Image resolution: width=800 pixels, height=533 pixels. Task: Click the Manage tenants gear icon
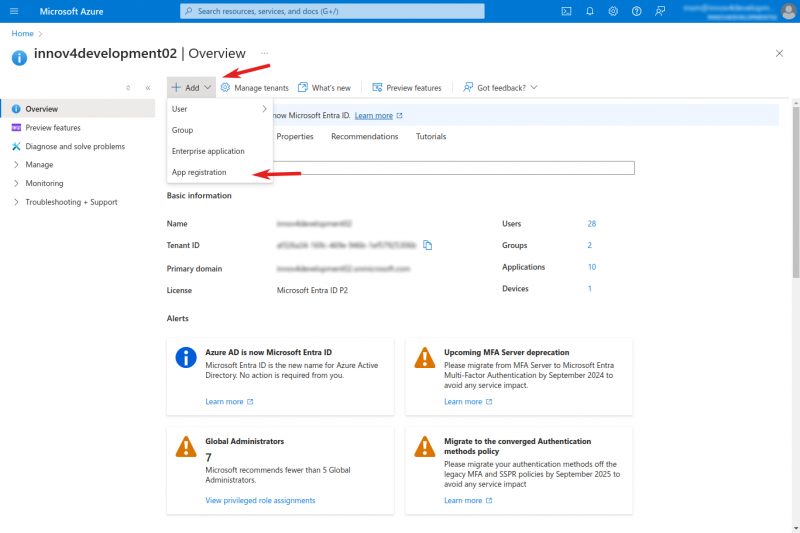(x=225, y=87)
